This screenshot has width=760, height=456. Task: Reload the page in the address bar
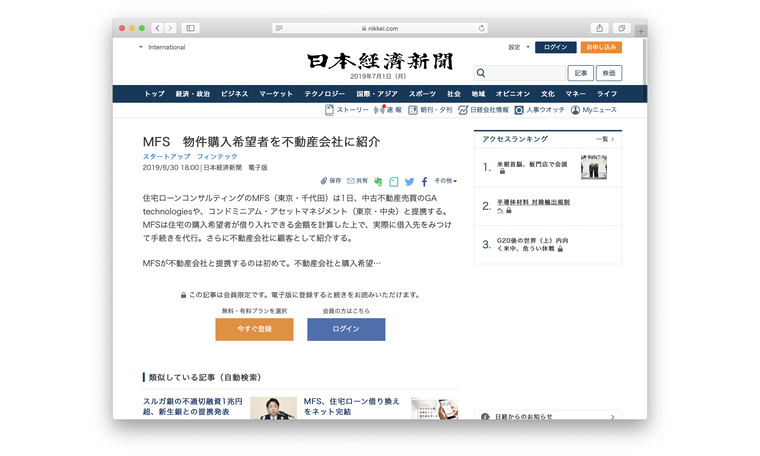482,28
